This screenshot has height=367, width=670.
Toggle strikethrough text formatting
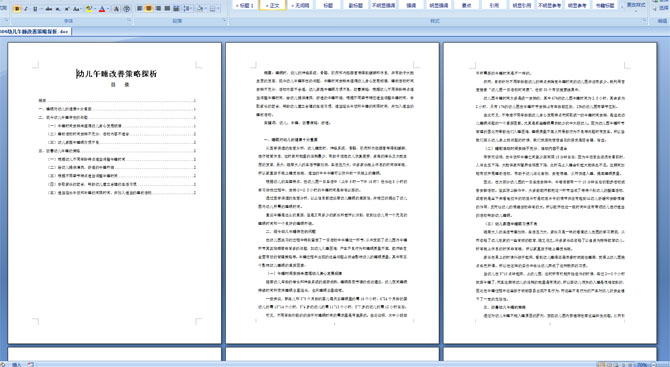tap(49, 9)
